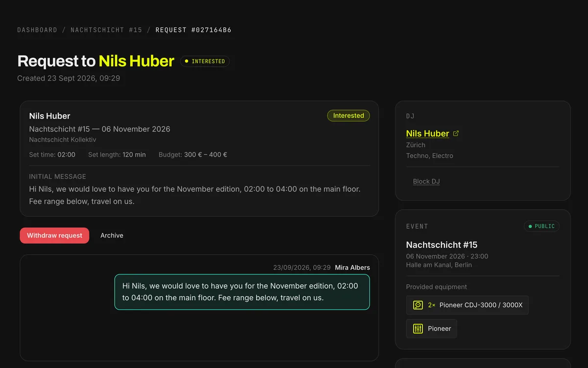This screenshot has width=588, height=368.
Task: Click Nachtschicht Kollektiv organizer name
Action: pos(63,140)
